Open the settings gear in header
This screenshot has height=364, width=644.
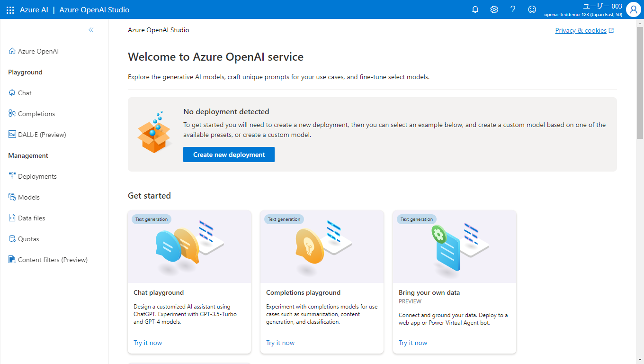tap(494, 9)
